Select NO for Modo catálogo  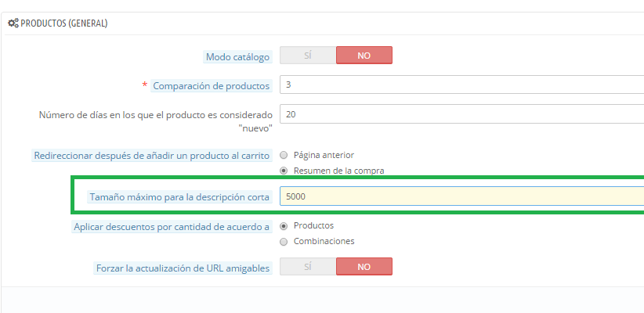pyautogui.click(x=364, y=56)
